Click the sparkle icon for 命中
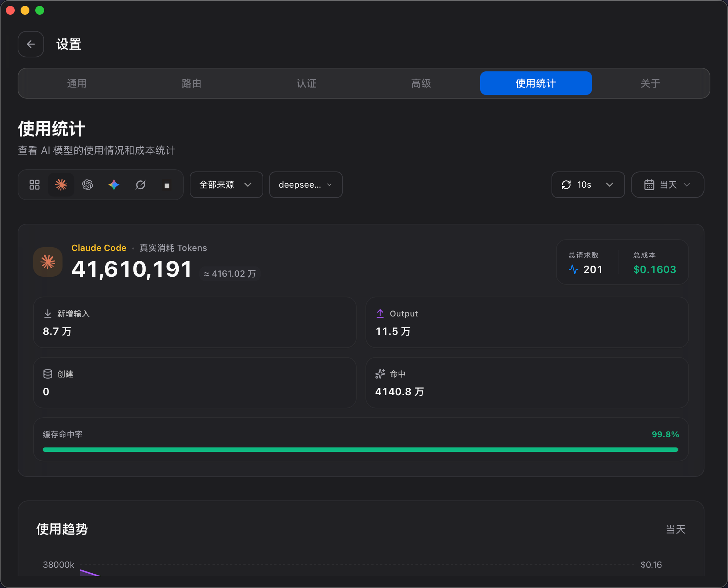Viewport: 728px width, 588px height. (380, 374)
